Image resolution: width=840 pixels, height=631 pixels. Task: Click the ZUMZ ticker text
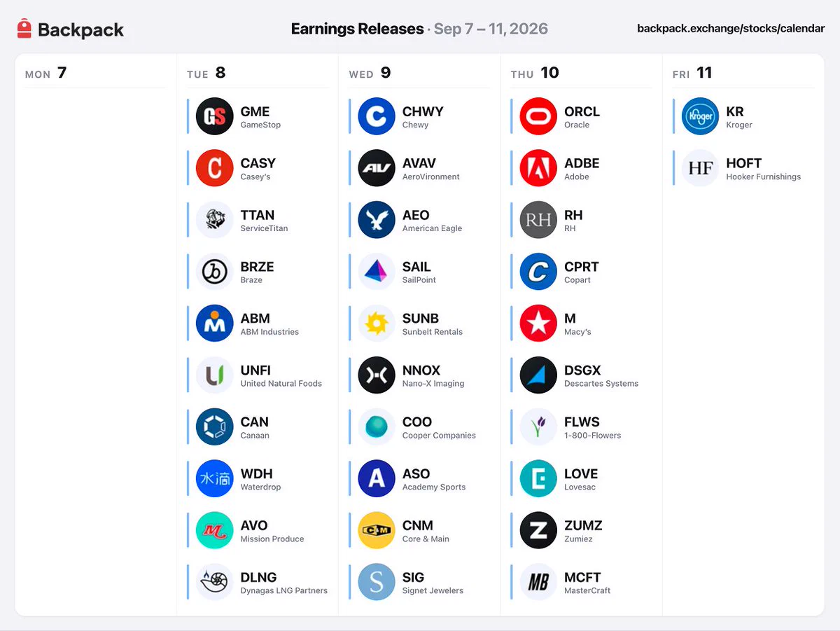click(583, 526)
